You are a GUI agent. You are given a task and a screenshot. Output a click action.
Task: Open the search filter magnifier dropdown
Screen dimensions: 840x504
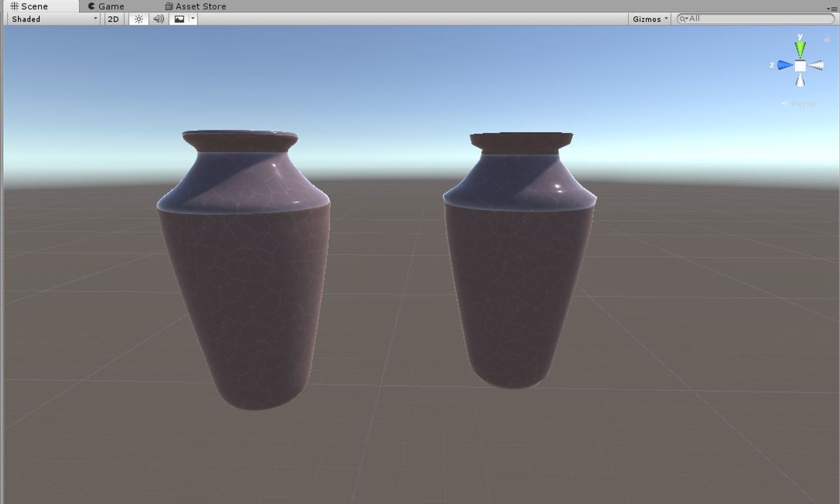(x=684, y=19)
